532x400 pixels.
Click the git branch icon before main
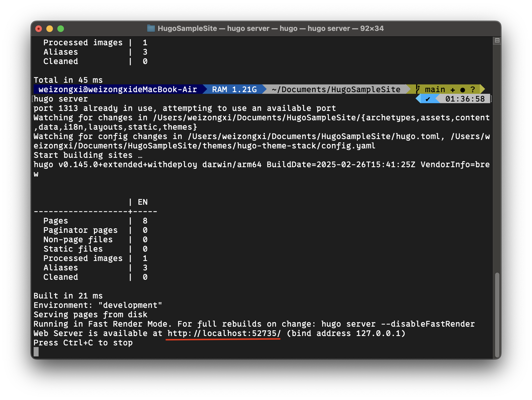(418, 89)
